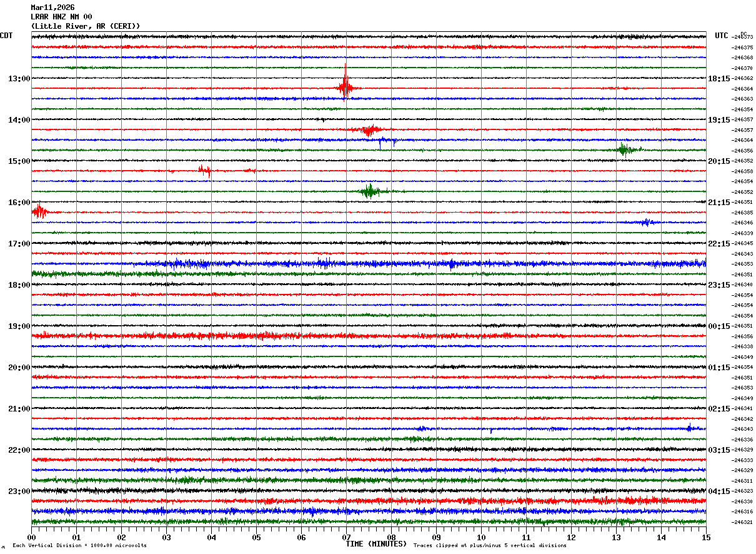Click the CDT timezone label
Image resolution: width=756 pixels, height=554 pixels.
click(x=6, y=36)
